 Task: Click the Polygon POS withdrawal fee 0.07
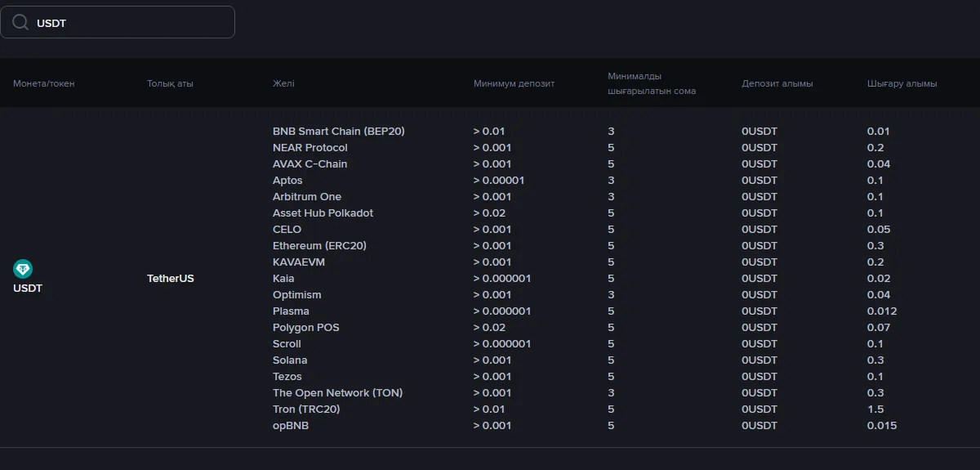click(x=879, y=327)
